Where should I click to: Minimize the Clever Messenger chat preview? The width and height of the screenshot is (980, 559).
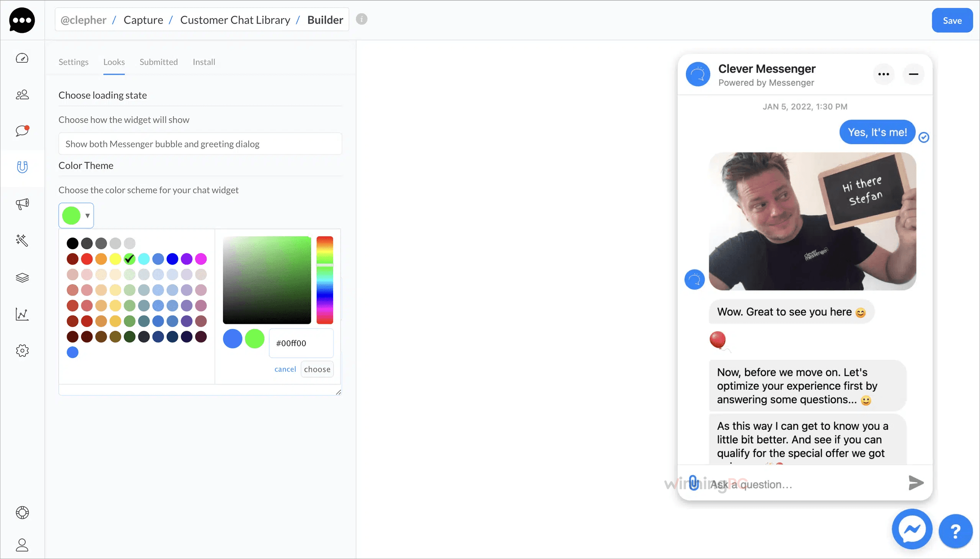pyautogui.click(x=913, y=74)
